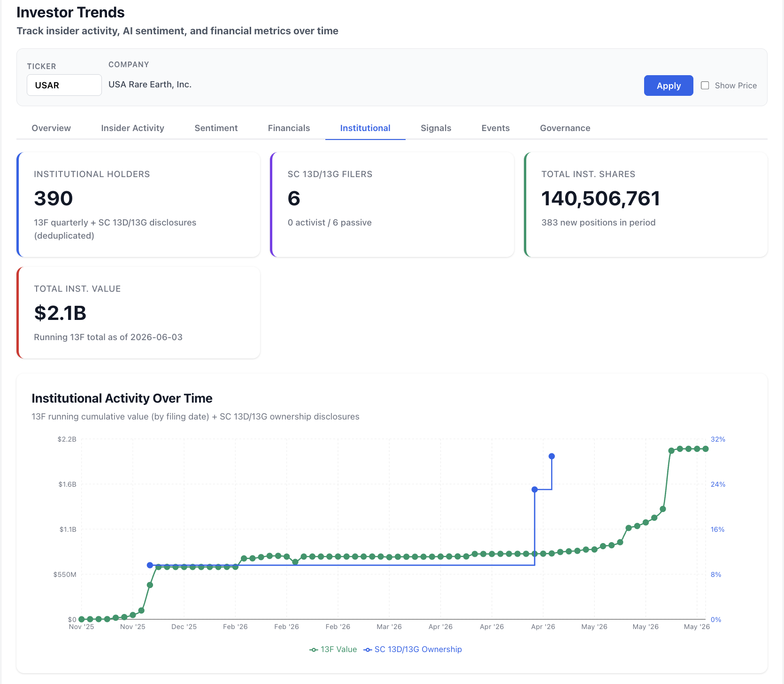784x684 pixels.
Task: Go to the Financials tab
Action: tap(289, 128)
